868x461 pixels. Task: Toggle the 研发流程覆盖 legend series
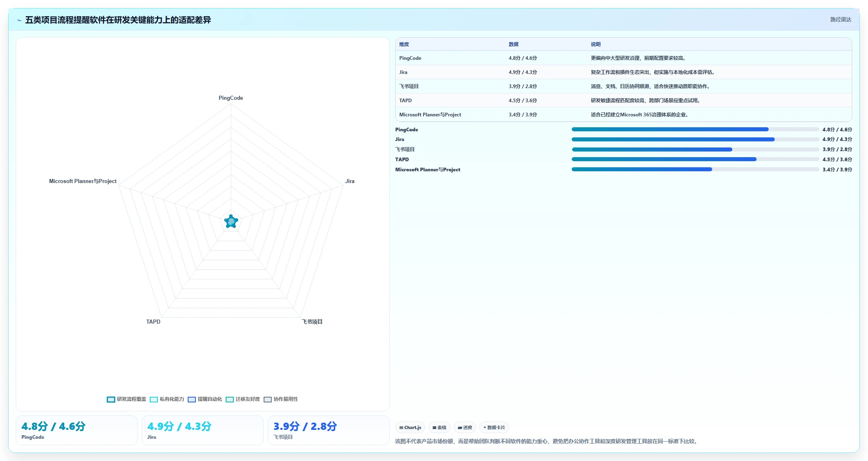coord(126,399)
